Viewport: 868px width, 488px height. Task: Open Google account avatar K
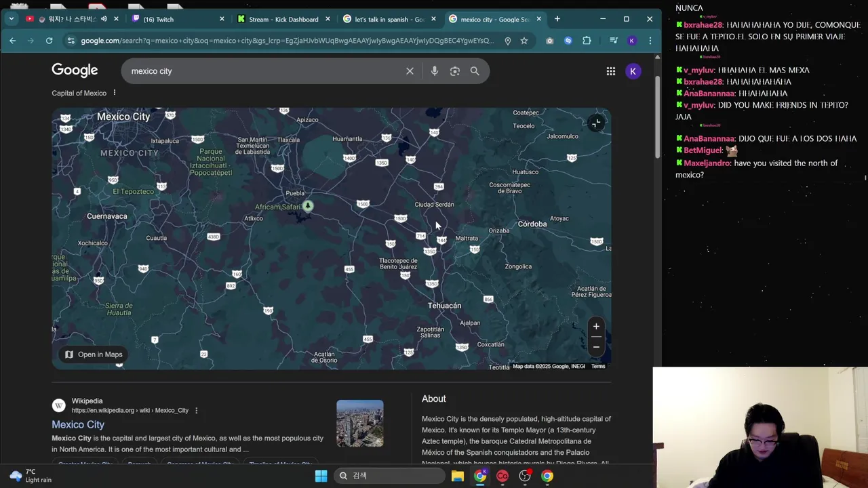(x=633, y=71)
